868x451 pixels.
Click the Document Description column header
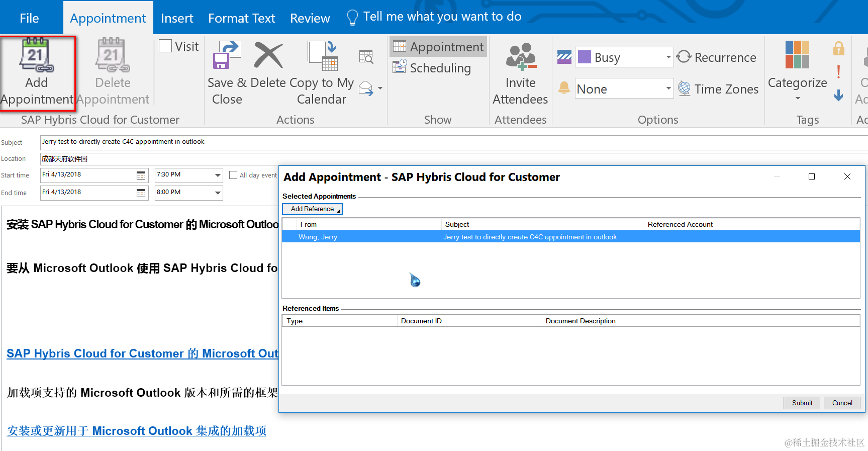pos(701,321)
